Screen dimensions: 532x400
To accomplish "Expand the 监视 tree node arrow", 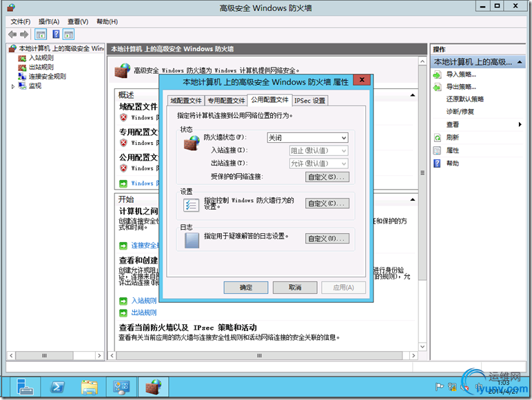I will 13,86.
